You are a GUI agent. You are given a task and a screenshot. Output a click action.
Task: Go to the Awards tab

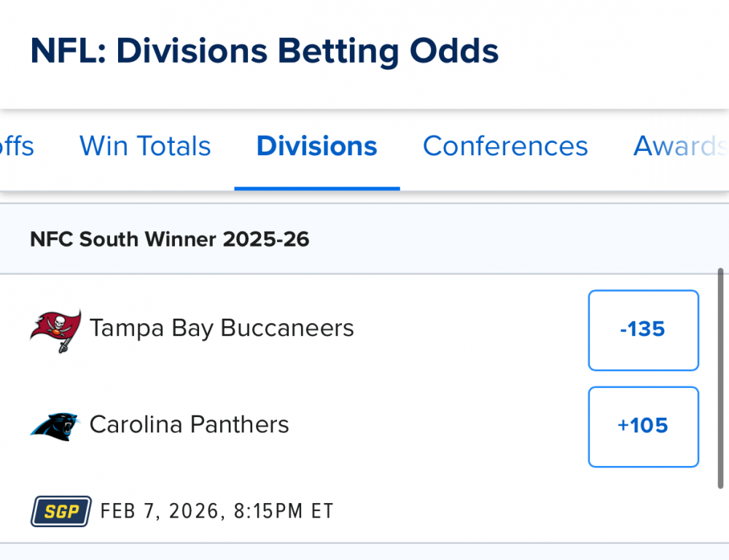[x=678, y=147]
